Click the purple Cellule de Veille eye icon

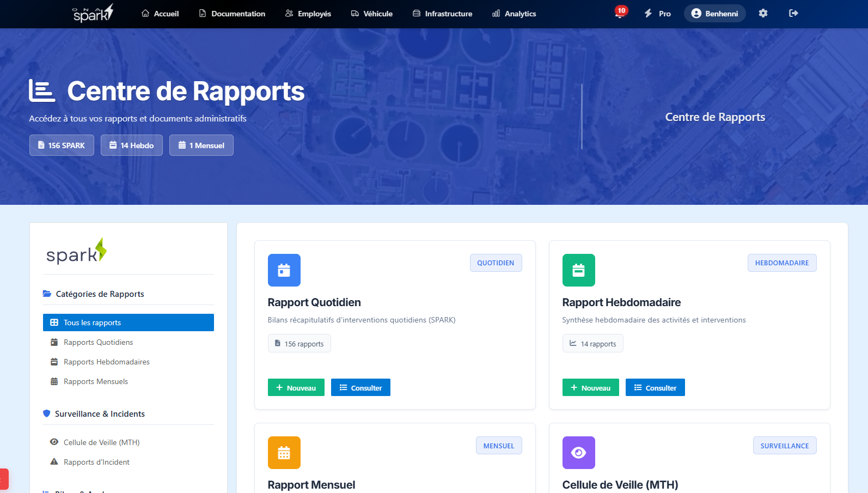coord(578,453)
